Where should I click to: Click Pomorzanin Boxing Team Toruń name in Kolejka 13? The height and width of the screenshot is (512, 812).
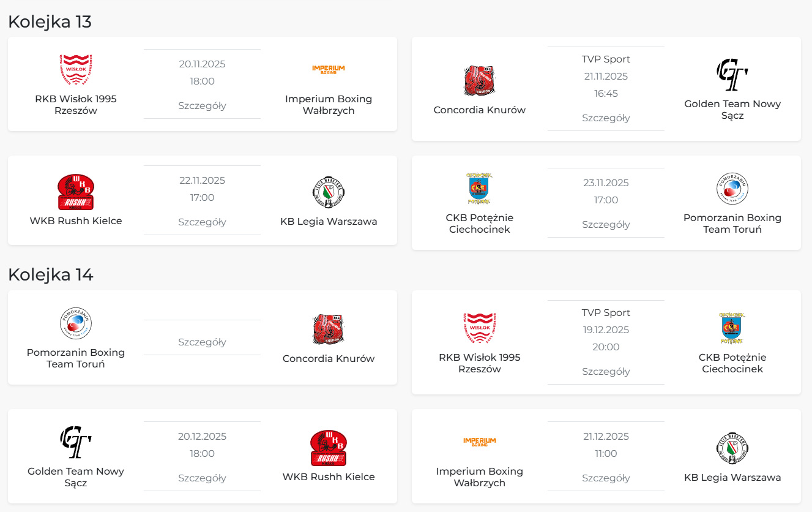(732, 224)
